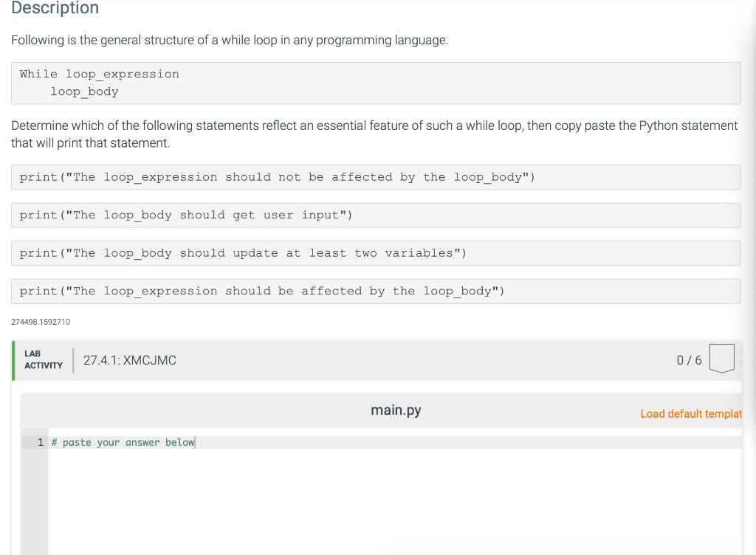Select the print statement about loop_expression affected by loop_body
The image size is (756, 555).
click(x=262, y=291)
